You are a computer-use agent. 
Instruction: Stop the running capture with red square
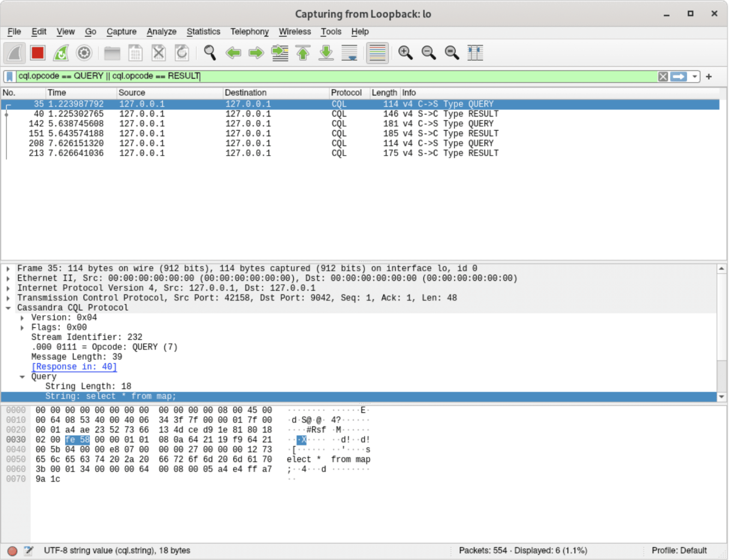coord(38,53)
